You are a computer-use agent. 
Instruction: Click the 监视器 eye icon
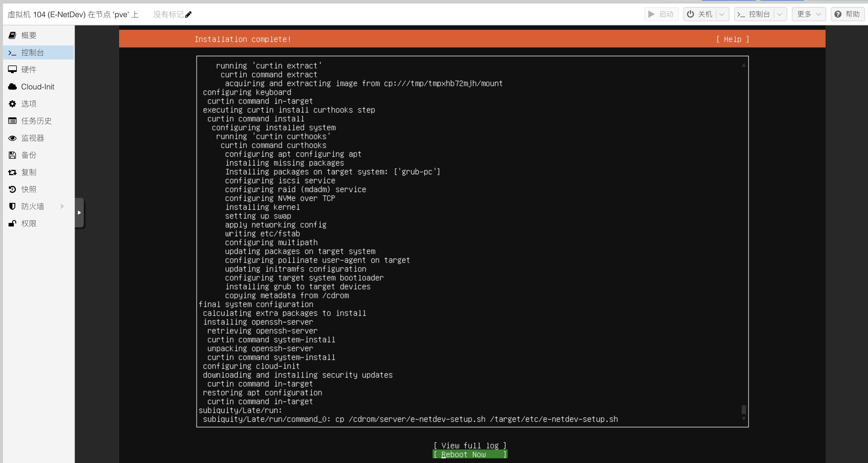click(x=12, y=138)
